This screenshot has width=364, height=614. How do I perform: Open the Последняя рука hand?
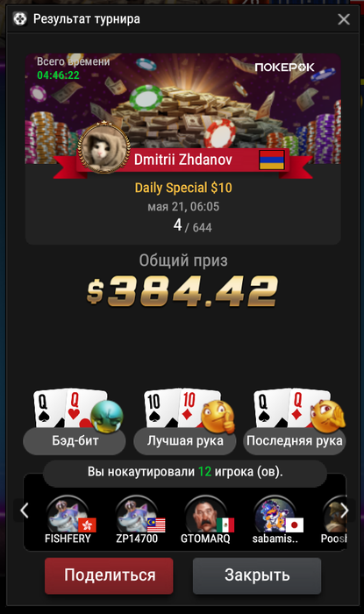[295, 441]
